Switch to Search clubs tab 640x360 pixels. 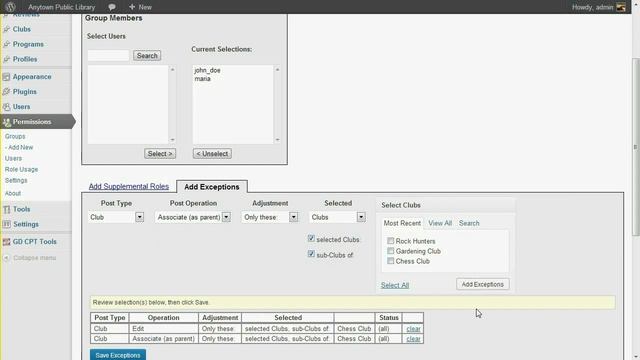tap(469, 223)
